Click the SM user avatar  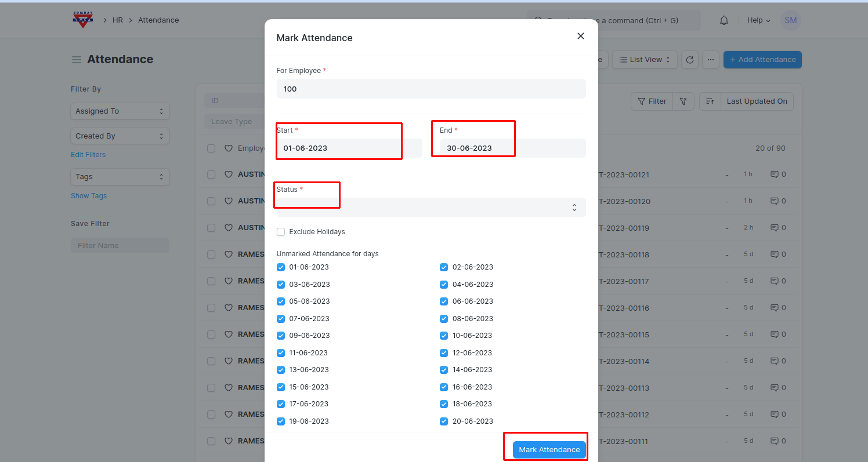790,20
